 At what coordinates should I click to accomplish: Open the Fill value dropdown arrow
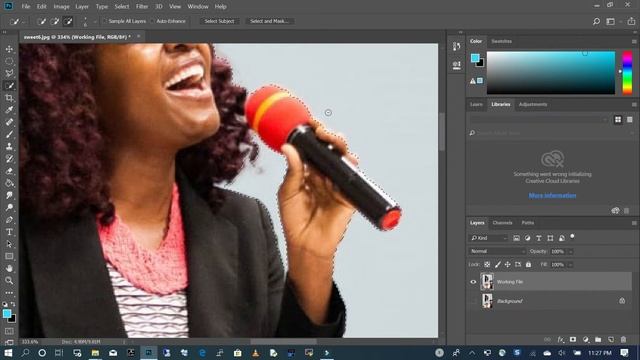click(571, 265)
